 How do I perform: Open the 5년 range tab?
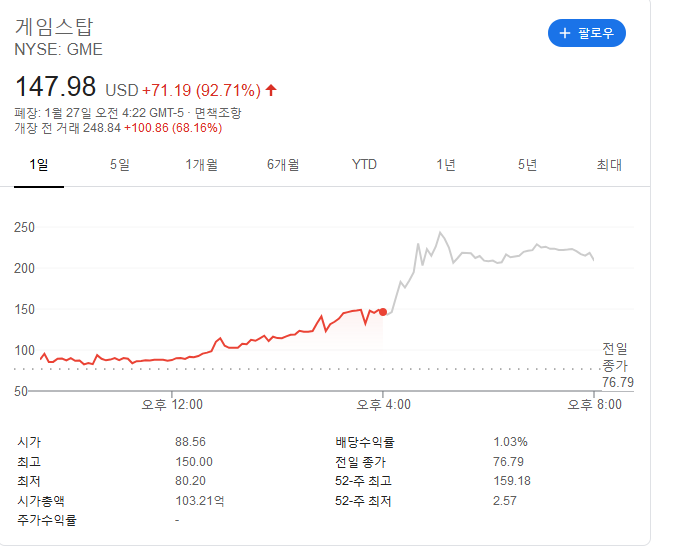point(527,165)
